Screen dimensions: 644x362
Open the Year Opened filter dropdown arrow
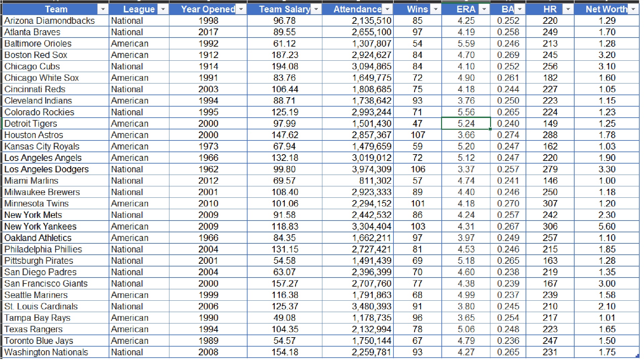coord(241,9)
